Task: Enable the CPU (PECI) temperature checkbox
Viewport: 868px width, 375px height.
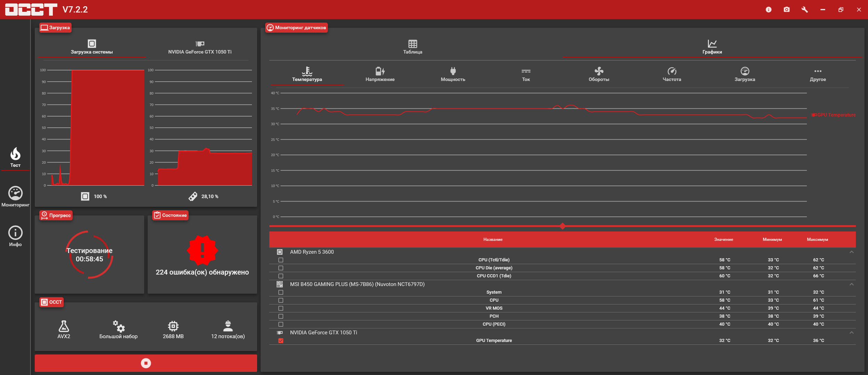Action: pos(281,324)
